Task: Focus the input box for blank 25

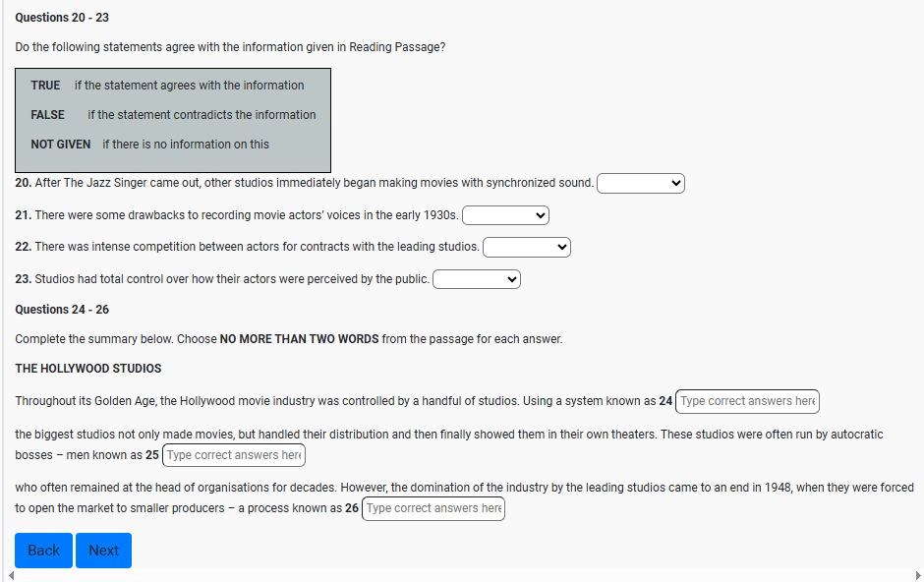Action: pos(234,455)
